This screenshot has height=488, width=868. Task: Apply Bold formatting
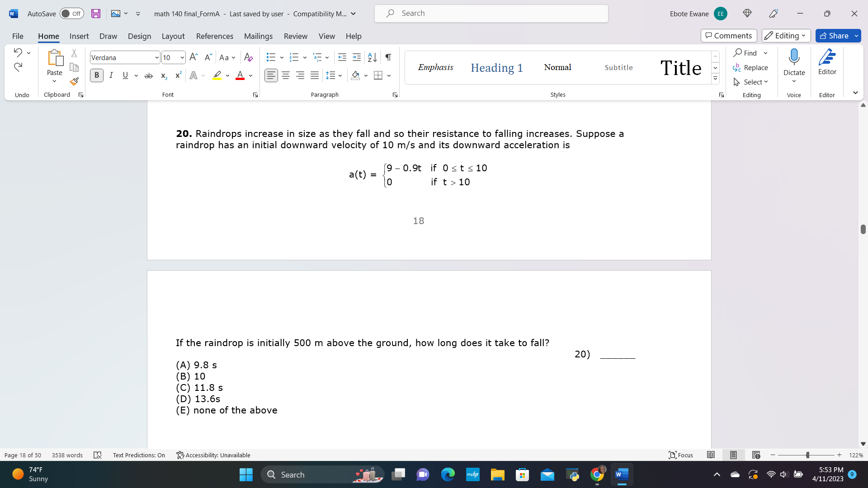pyautogui.click(x=96, y=75)
